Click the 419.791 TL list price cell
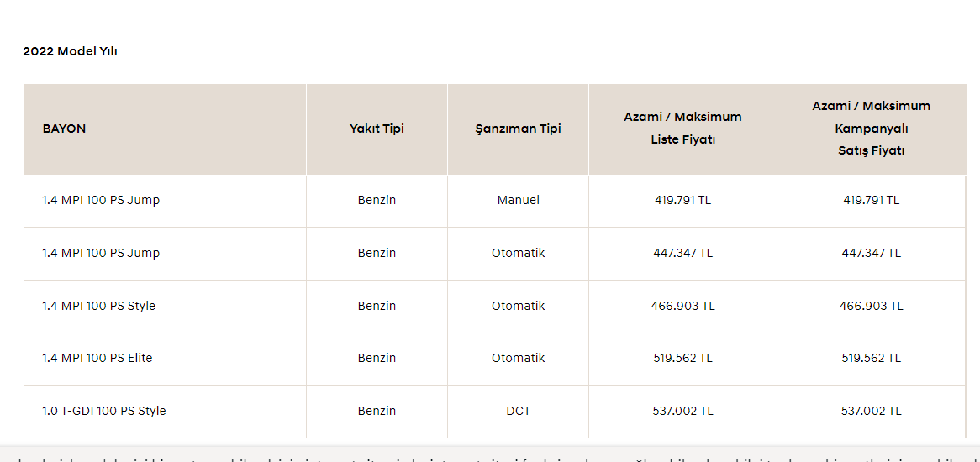This screenshot has width=980, height=462. [x=682, y=200]
